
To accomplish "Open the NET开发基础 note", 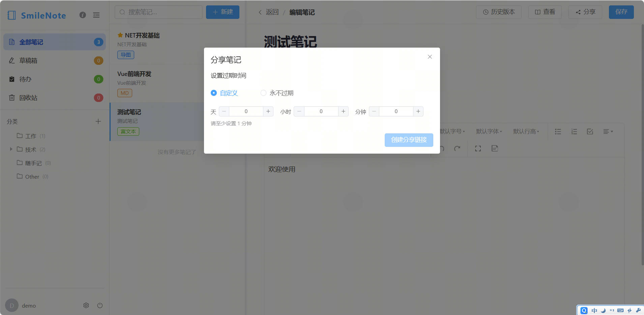I will pos(157,45).
